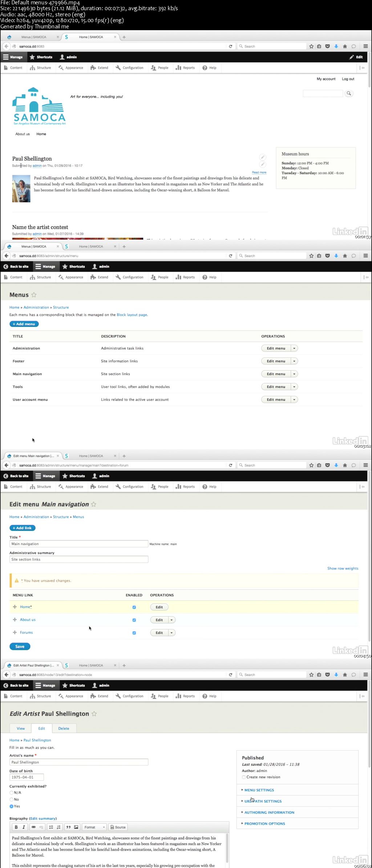Click Edit menu button for Main navigation
This screenshot has width=372, height=868.
coord(276,374)
